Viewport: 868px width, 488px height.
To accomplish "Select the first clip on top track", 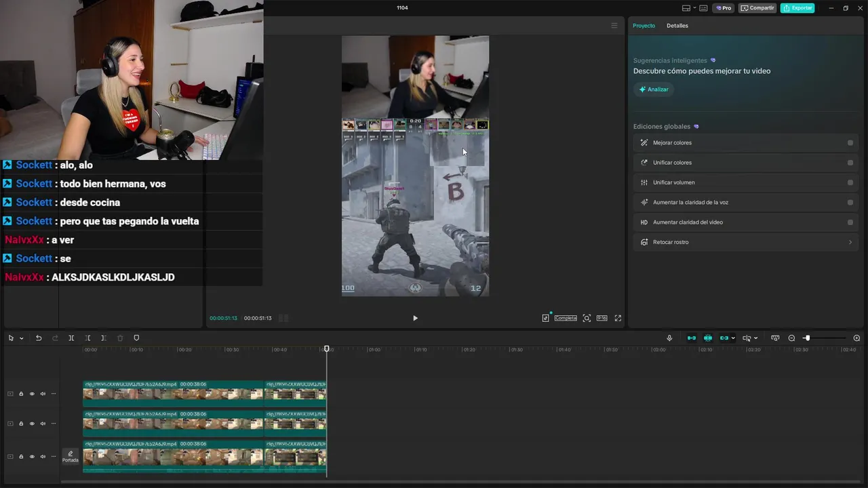I will [173, 393].
